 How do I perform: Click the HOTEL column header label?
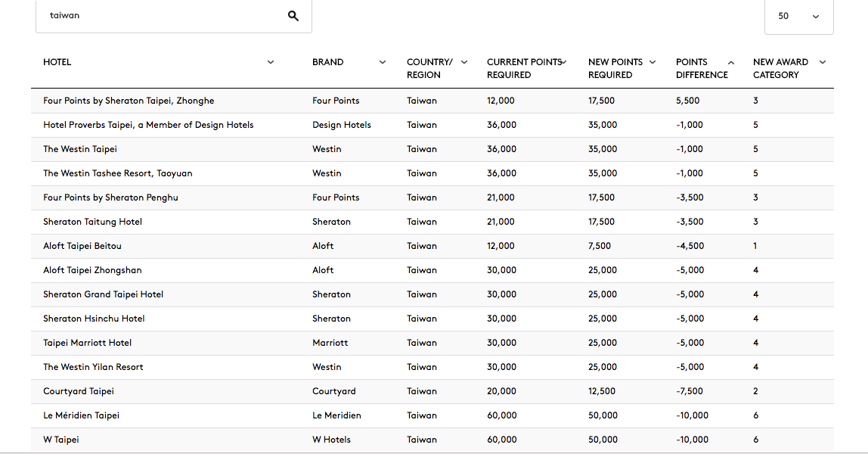pyautogui.click(x=57, y=62)
